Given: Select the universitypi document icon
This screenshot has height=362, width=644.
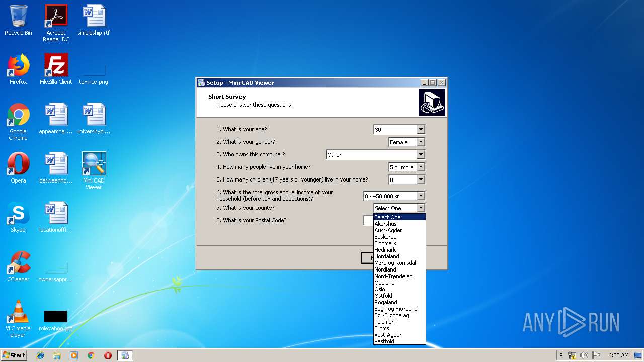Looking at the screenshot, I should [x=94, y=119].
